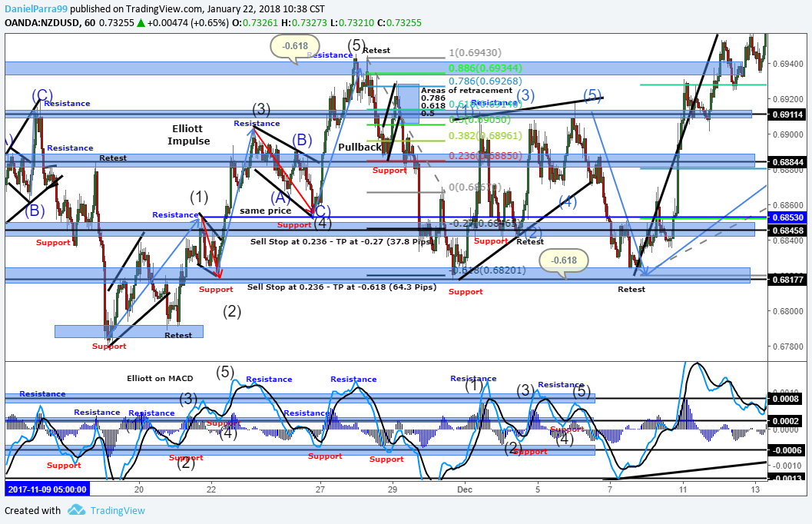Click the blue 0.68530 price label
The height and width of the screenshot is (524, 812).
(x=788, y=218)
